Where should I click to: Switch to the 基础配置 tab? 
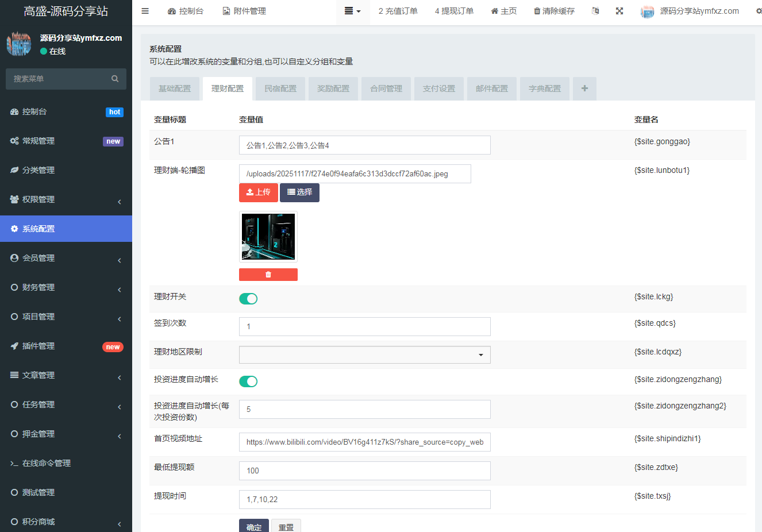tap(175, 88)
